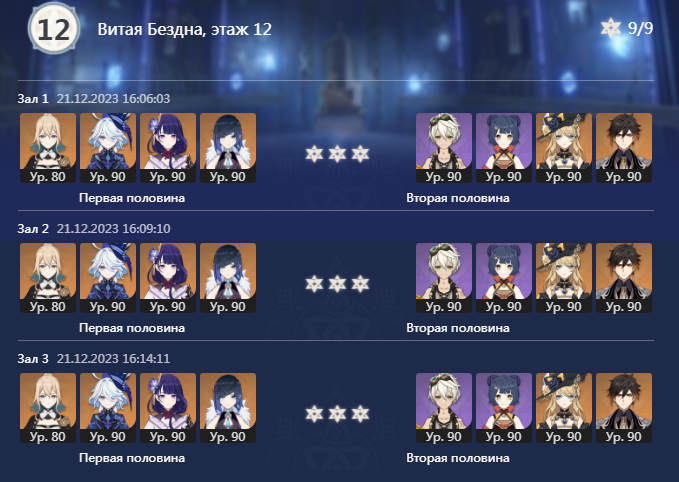
Task: Select Jean's level 80 portrait in Зал 1
Action: (x=48, y=148)
